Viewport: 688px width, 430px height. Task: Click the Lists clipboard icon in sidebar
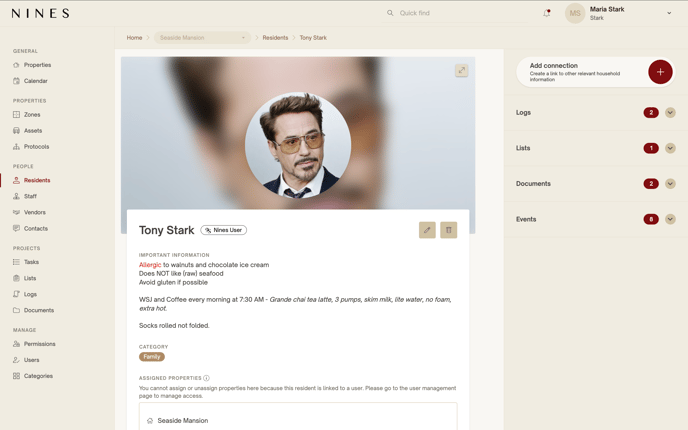pyautogui.click(x=16, y=278)
